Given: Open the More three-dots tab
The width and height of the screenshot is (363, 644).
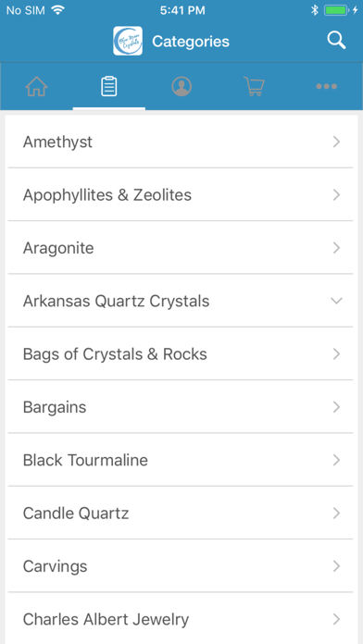Looking at the screenshot, I should pos(326,87).
